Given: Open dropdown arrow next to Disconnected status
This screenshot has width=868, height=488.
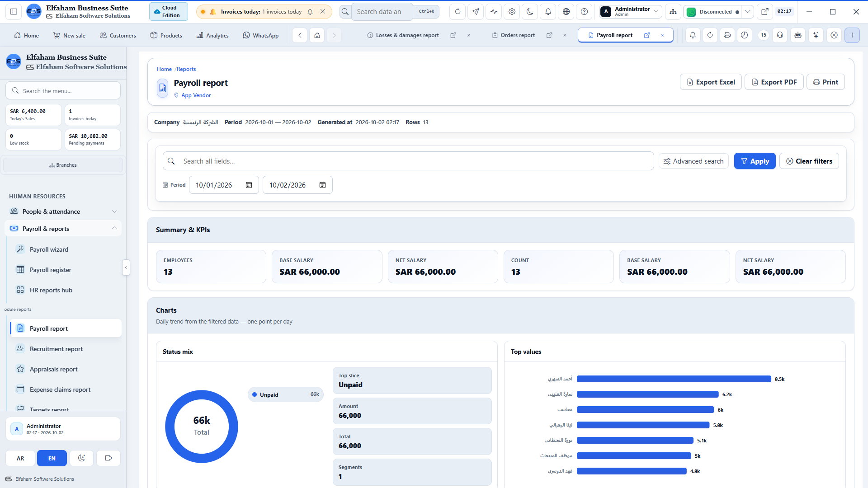Looking at the screenshot, I should point(748,12).
